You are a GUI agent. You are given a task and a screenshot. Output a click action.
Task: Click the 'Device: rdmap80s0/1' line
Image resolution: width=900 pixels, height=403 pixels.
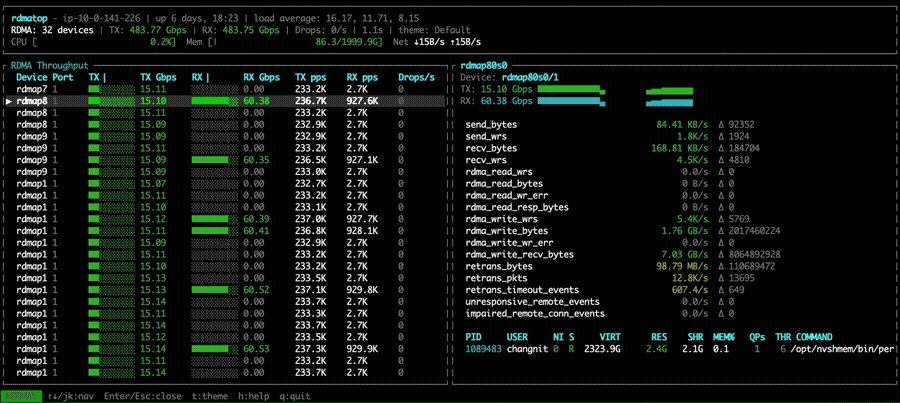click(510, 77)
